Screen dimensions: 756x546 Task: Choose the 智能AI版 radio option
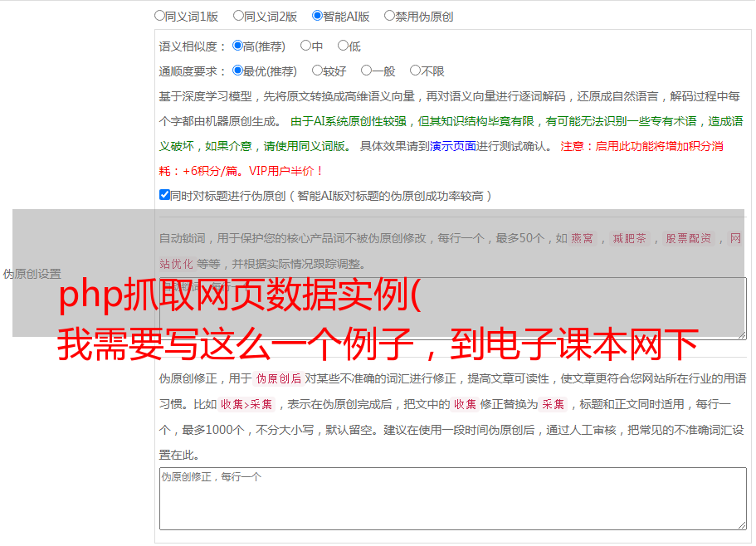coord(317,16)
